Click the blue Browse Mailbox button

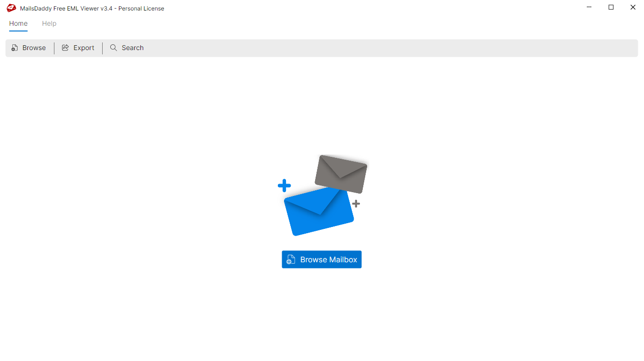(322, 259)
